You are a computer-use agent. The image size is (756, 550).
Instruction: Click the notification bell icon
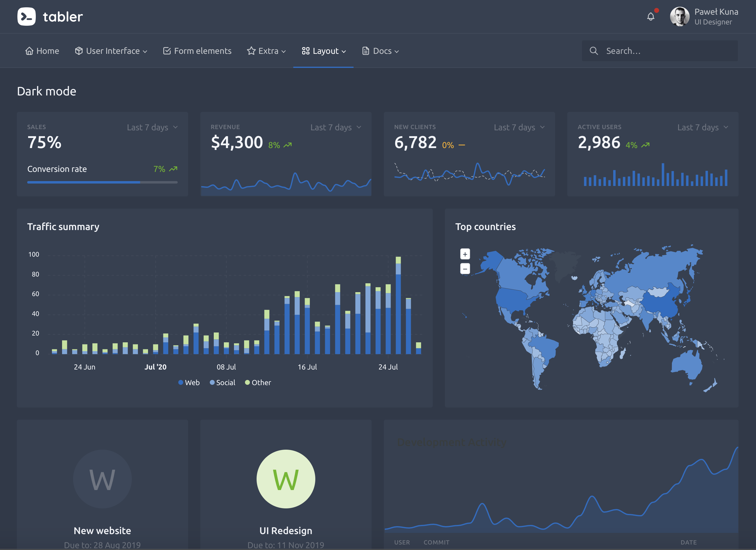pyautogui.click(x=651, y=17)
